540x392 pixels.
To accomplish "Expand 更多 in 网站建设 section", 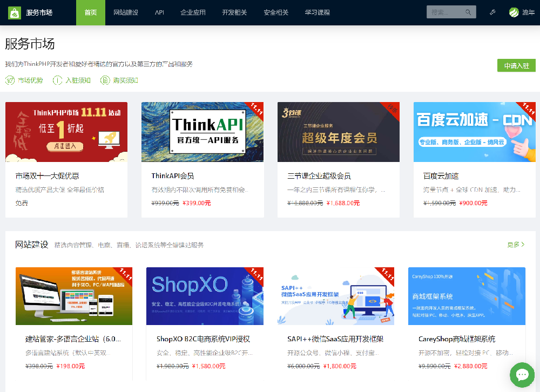I will click(x=516, y=245).
